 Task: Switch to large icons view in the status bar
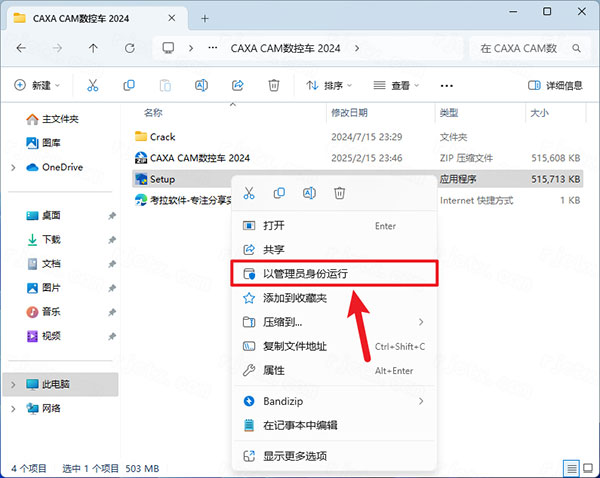[x=588, y=468]
